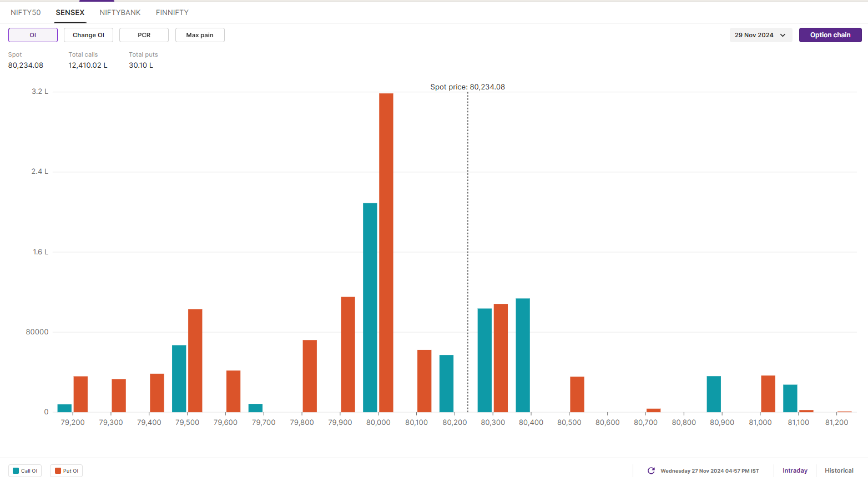Click the refresh icon beside the timestamp

(x=651, y=470)
